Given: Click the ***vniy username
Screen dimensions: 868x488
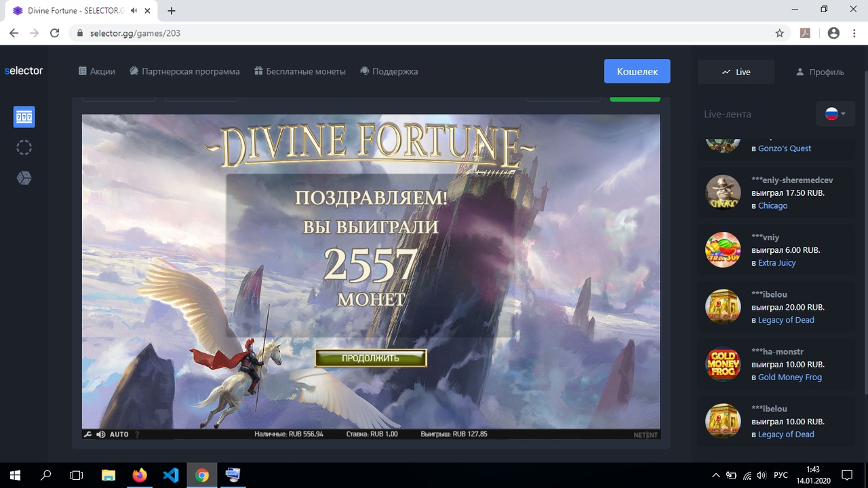Looking at the screenshot, I should coord(766,237).
